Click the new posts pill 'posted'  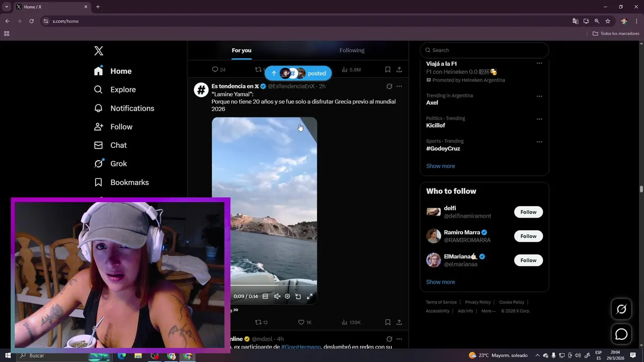(x=298, y=73)
